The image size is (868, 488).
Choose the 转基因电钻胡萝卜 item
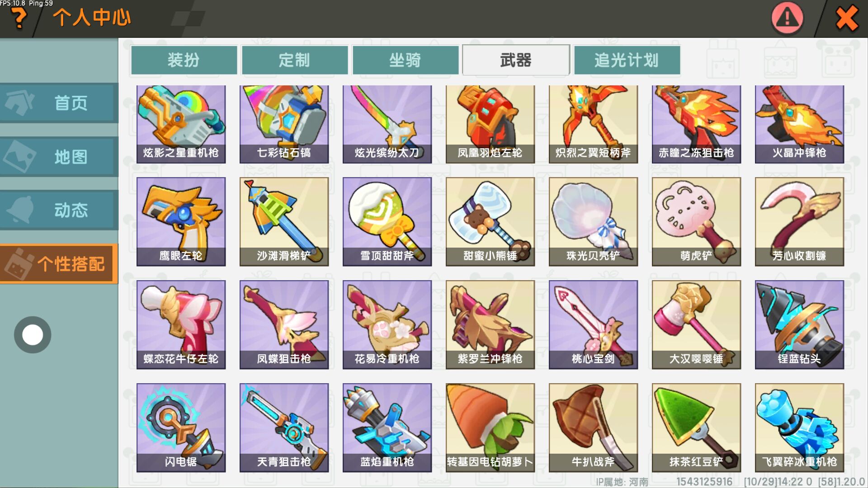point(490,427)
